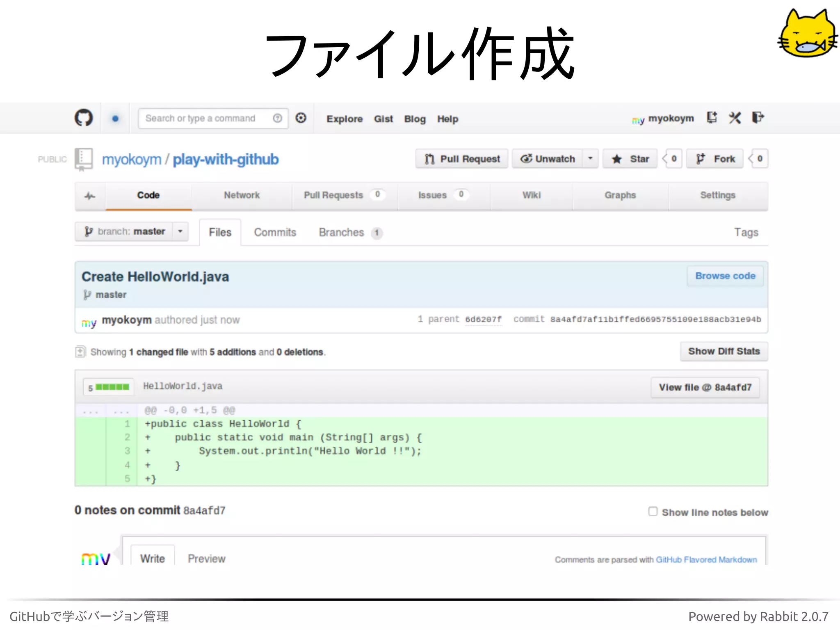Select the full commit hash 8a4afd7af11b1f...
The image size is (840, 630).
click(x=655, y=320)
